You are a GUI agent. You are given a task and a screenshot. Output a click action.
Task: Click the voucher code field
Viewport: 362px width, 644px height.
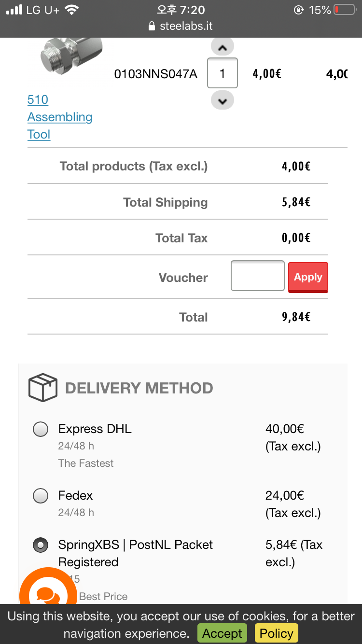tap(257, 276)
